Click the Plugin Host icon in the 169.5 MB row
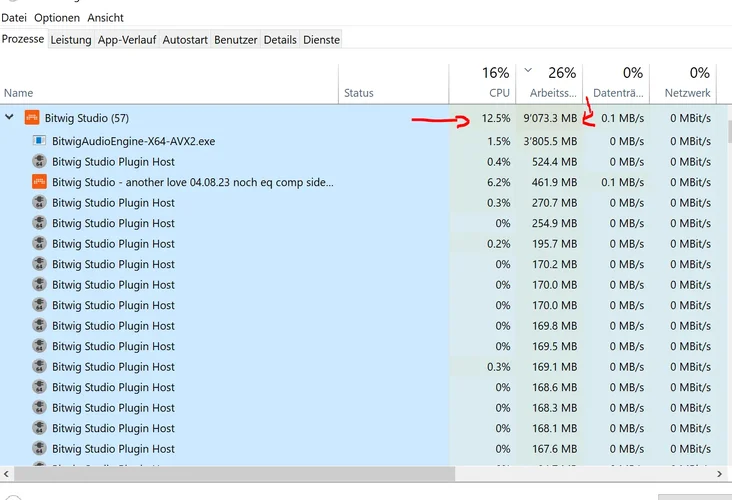Viewport: 732px width, 500px height. point(39,346)
